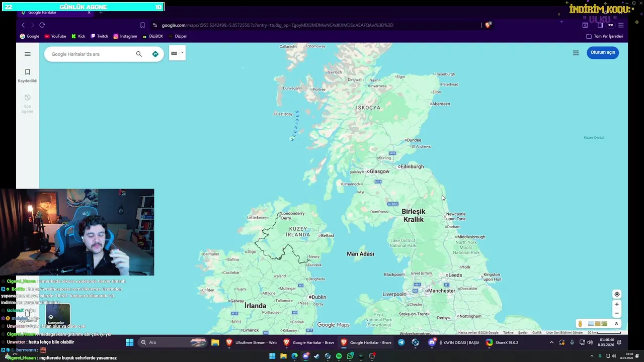Click the search magnifier in Maps
644x362 pixels.
pyautogui.click(x=139, y=54)
